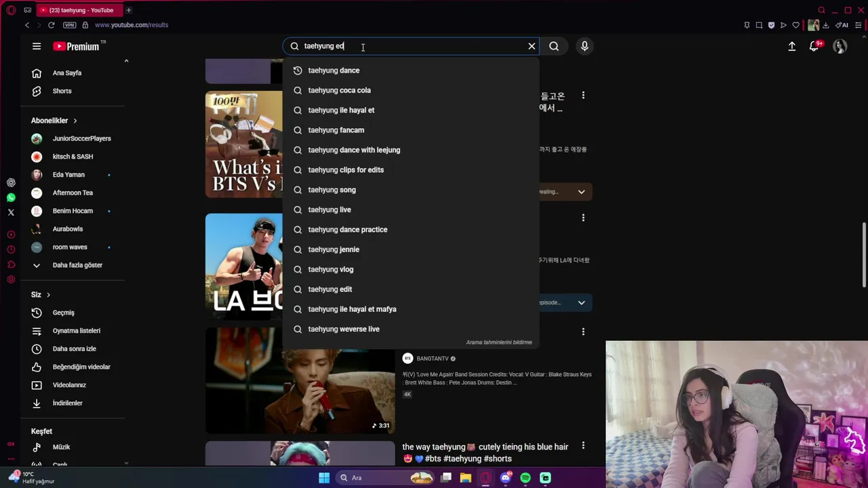868x488 pixels.
Task: Expand the first video's chapter dropdown chevron
Action: tap(581, 192)
